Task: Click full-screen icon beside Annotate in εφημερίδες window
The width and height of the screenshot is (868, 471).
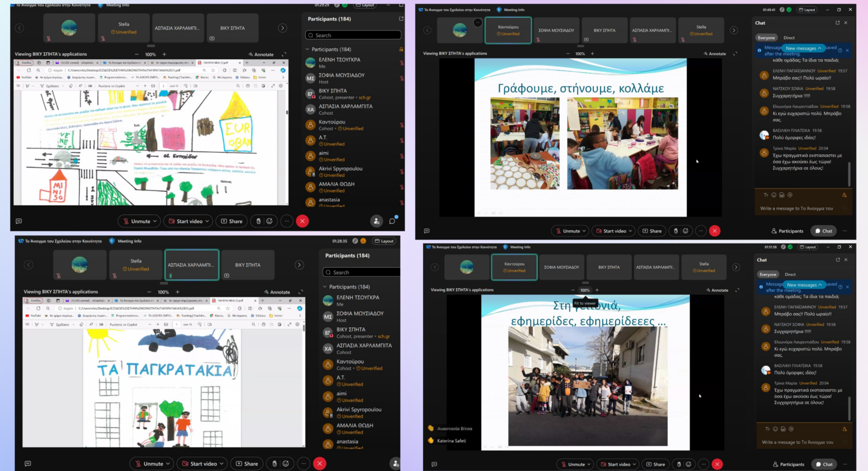Action: [737, 290]
